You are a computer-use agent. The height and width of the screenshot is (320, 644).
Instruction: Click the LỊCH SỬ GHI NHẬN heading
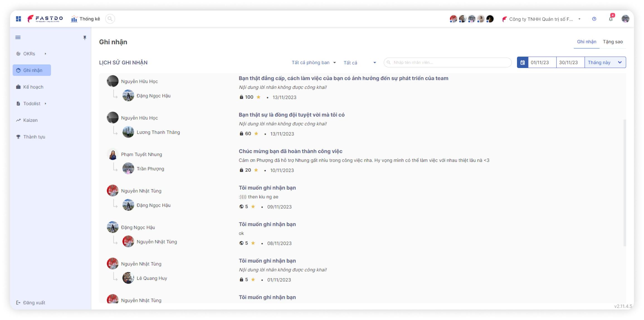tap(123, 63)
